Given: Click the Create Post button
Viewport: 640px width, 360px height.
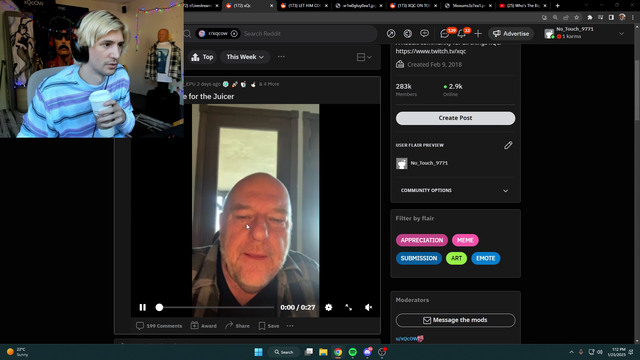Looking at the screenshot, I should [x=456, y=118].
